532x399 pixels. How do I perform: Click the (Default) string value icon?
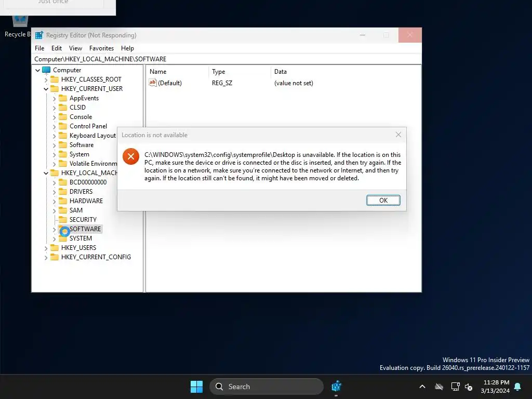(x=153, y=83)
